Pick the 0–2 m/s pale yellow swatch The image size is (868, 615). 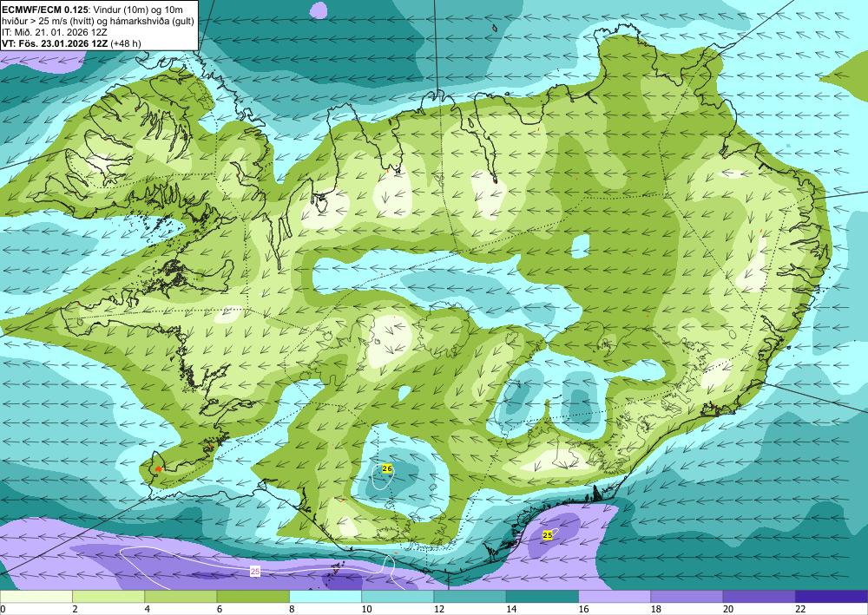pos(36,597)
